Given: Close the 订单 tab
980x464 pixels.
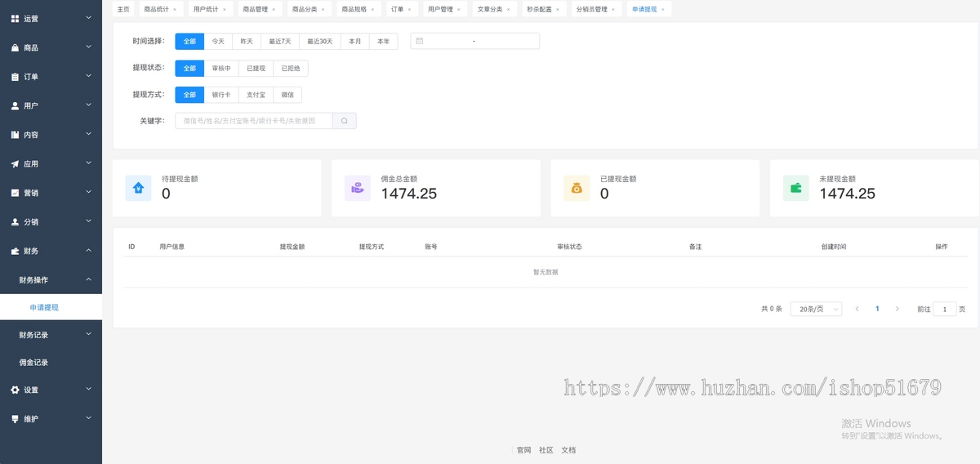Looking at the screenshot, I should coord(409,10).
